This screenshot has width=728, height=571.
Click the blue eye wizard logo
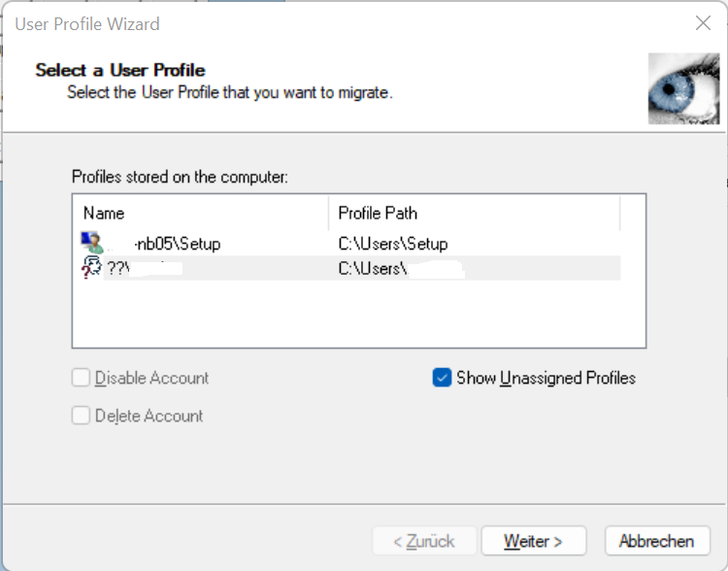(x=683, y=88)
